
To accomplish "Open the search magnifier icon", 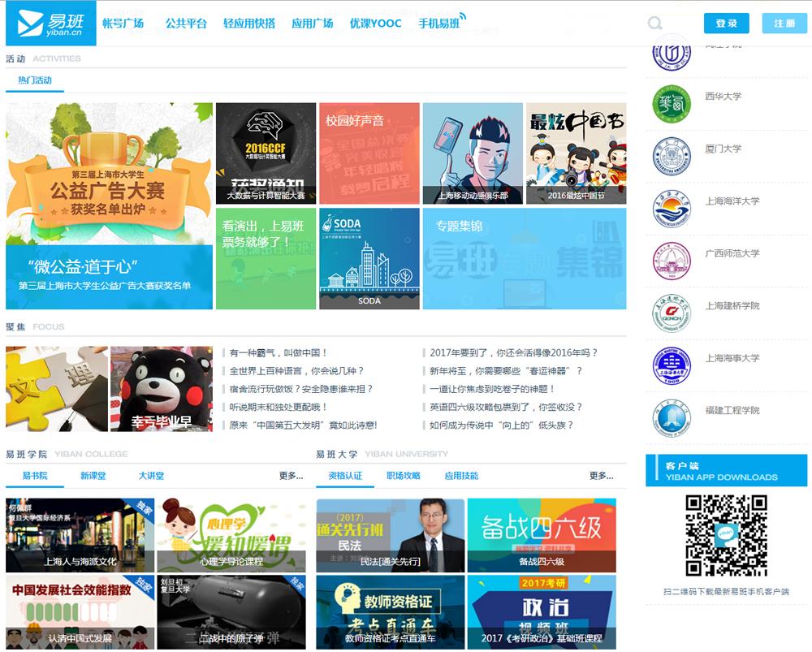I will [655, 24].
